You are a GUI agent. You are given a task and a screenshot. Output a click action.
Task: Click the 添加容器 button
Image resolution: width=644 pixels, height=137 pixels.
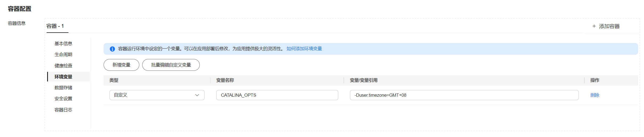606,26
